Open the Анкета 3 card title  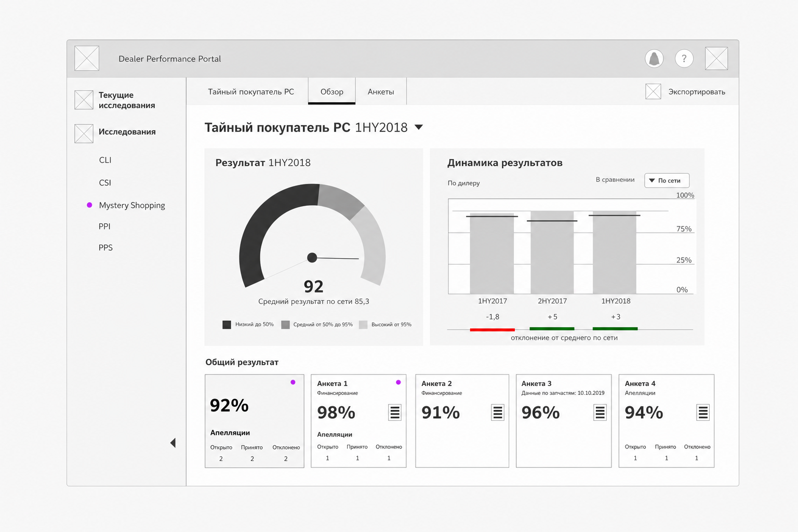click(537, 383)
